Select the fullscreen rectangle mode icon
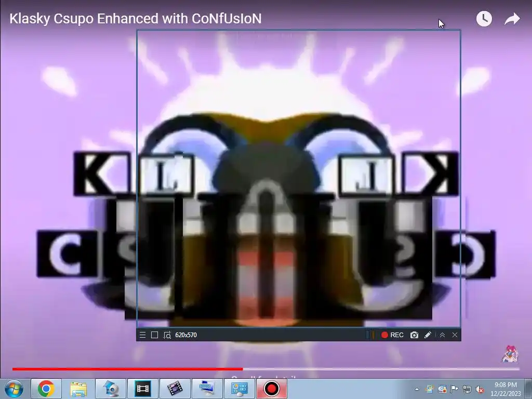The image size is (532, 399). pos(154,335)
